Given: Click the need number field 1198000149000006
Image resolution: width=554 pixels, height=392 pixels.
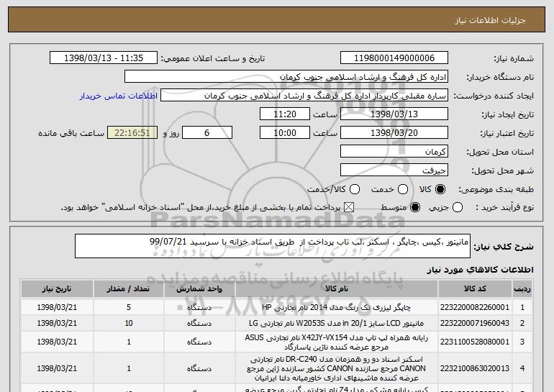Looking at the screenshot, I should [x=394, y=58].
